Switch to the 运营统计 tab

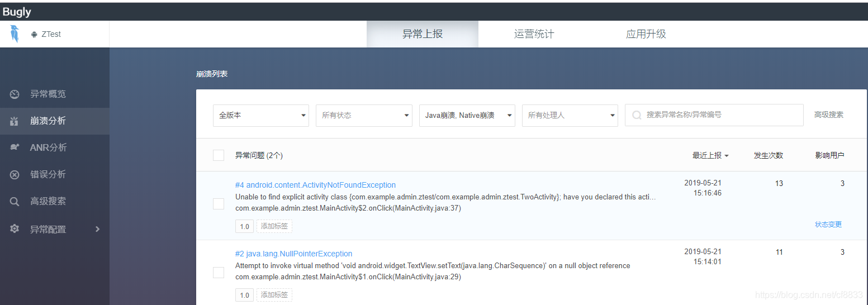[x=534, y=34]
